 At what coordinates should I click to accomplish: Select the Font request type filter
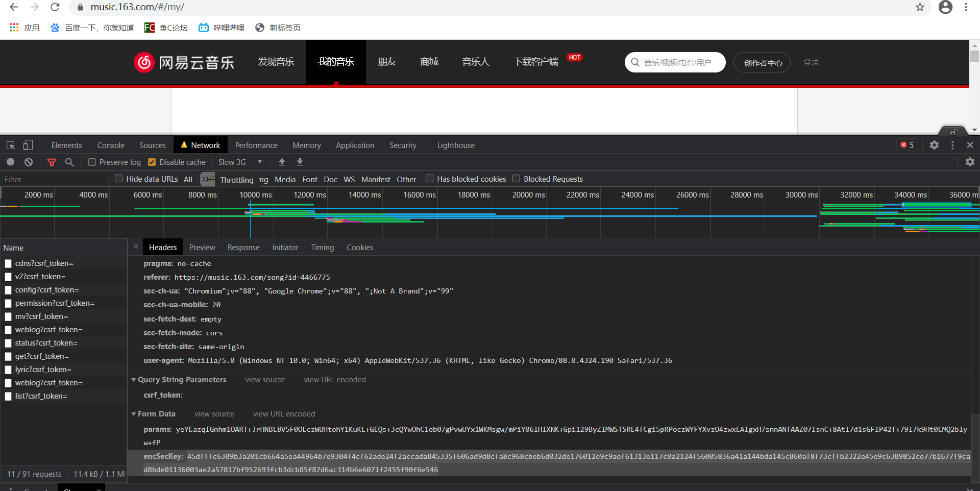click(x=310, y=180)
